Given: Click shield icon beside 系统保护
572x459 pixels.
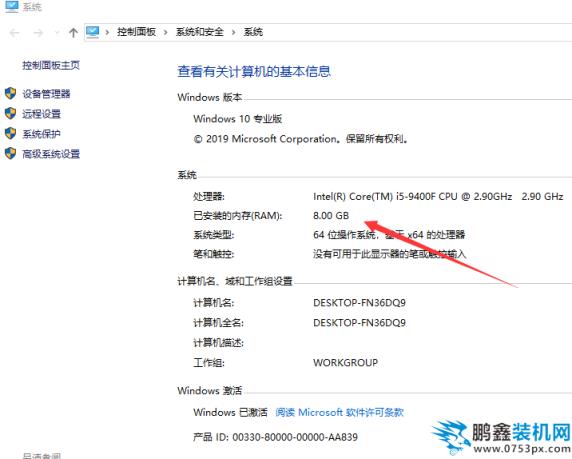Looking at the screenshot, I should tap(11, 133).
